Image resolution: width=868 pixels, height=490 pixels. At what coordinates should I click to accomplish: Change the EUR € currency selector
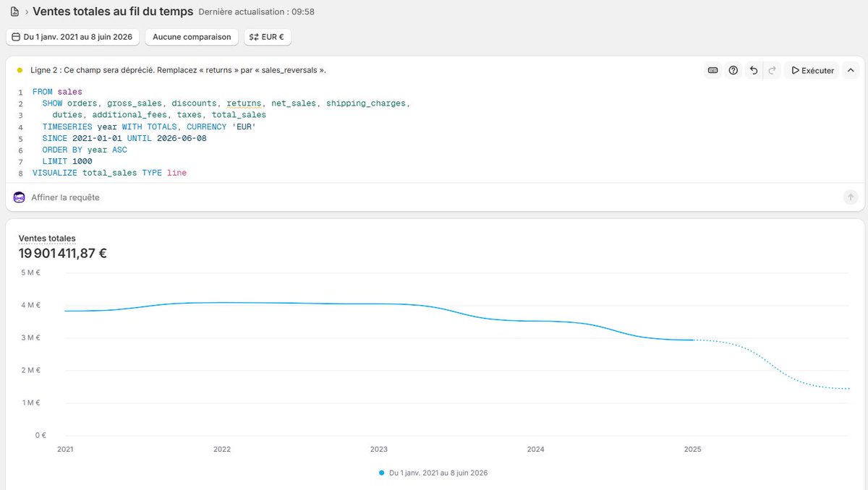pyautogui.click(x=268, y=37)
